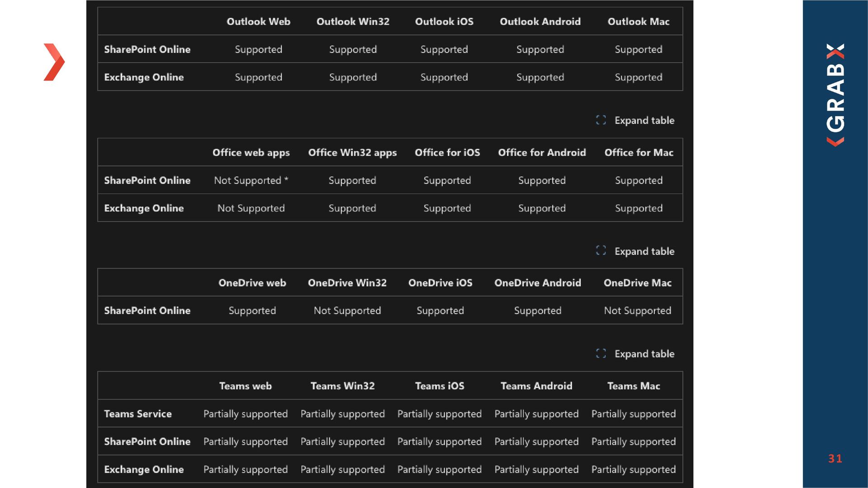868x488 pixels.
Task: Select the Outlook Android column header
Action: pos(540,22)
